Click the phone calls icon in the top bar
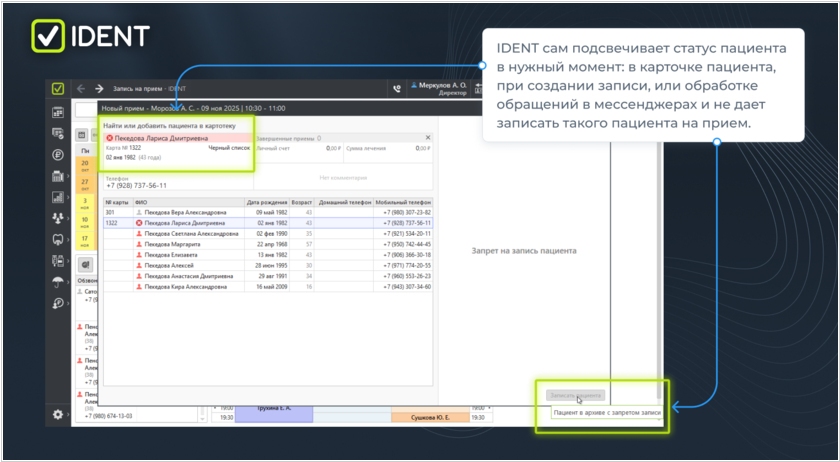Viewport: 840px width, 462px height. point(397,89)
